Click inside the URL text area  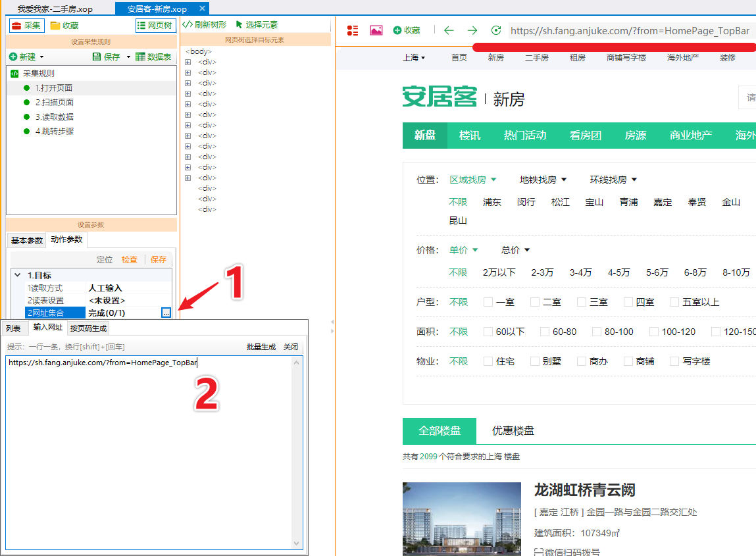pos(149,452)
